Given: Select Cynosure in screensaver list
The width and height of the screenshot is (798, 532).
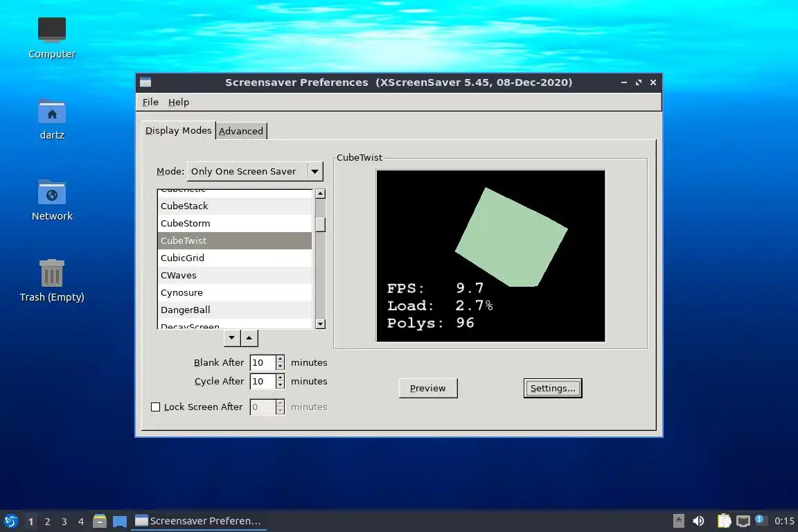Looking at the screenshot, I should coord(235,293).
